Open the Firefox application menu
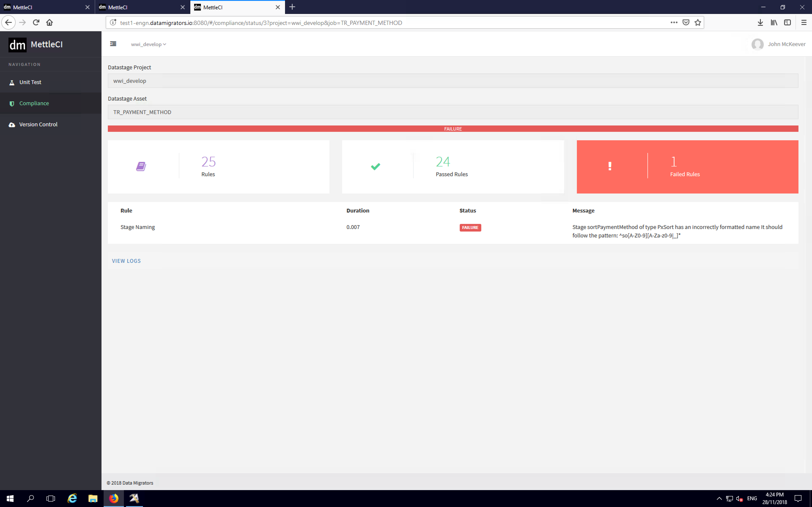Image resolution: width=812 pixels, height=507 pixels. coord(804,22)
